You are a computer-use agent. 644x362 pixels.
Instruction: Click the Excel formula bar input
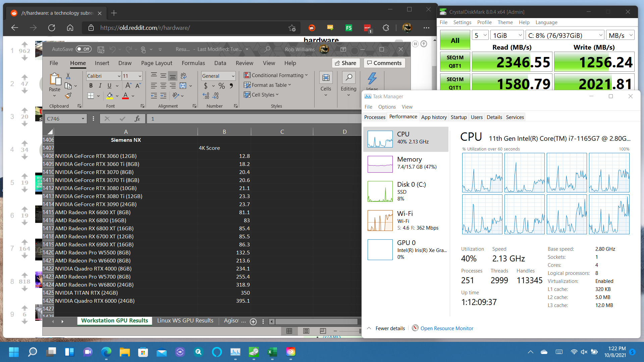click(x=254, y=119)
